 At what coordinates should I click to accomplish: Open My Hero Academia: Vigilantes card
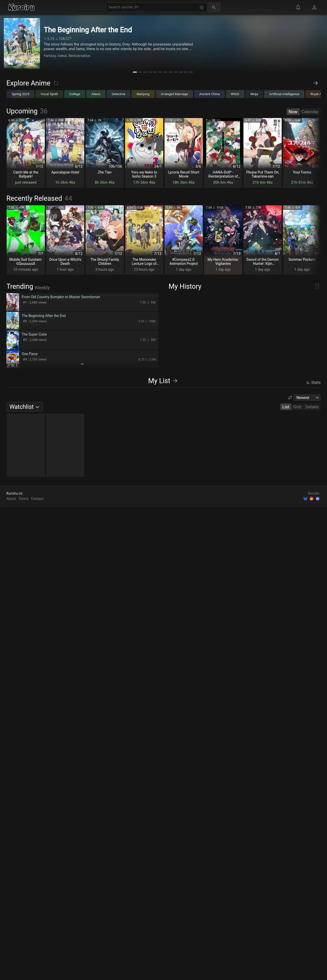(223, 240)
